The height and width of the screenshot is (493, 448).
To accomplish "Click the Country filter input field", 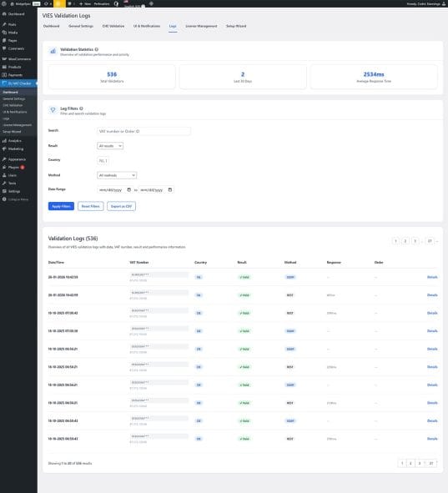I will [103, 161].
